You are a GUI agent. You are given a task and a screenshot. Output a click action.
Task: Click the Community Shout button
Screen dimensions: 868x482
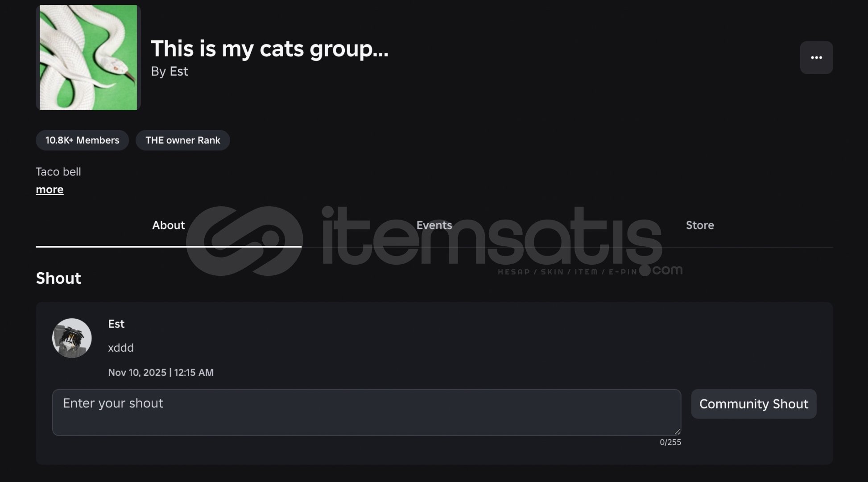click(x=754, y=404)
